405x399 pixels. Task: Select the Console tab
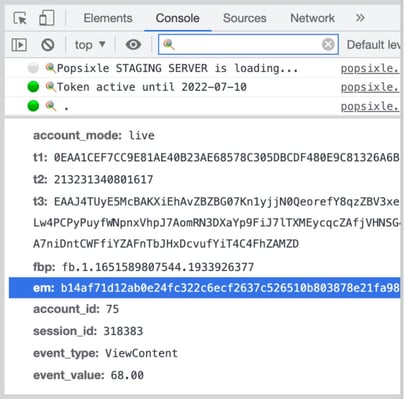pyautogui.click(x=177, y=18)
